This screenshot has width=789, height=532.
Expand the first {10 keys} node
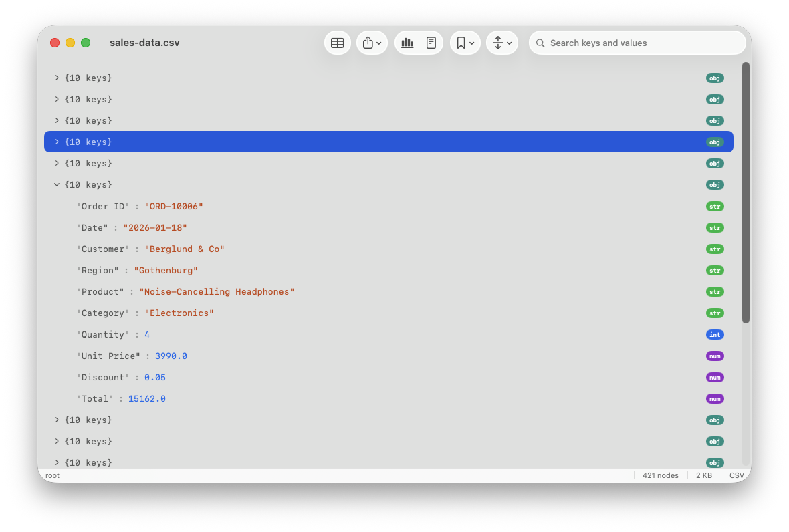pyautogui.click(x=57, y=78)
